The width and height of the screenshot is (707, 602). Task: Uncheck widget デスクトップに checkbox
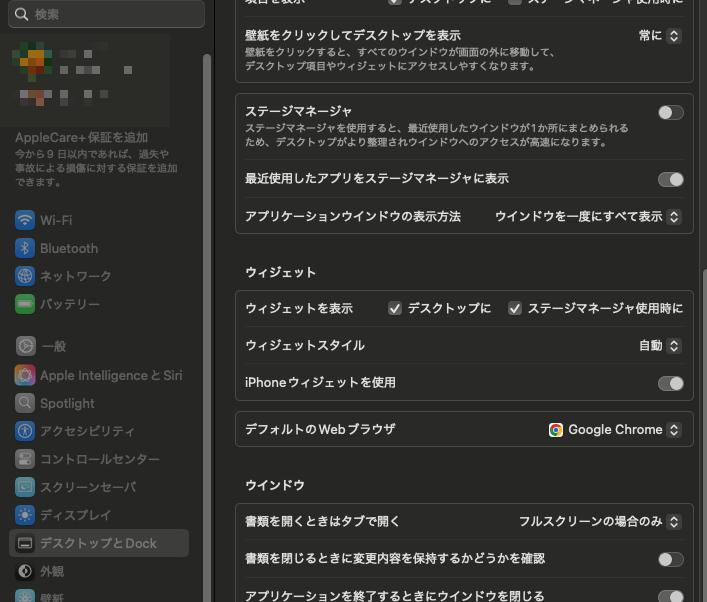pos(395,308)
